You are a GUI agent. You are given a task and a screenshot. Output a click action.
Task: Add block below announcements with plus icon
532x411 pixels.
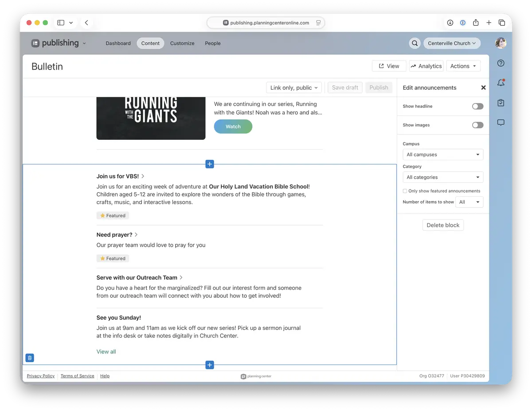[210, 365]
